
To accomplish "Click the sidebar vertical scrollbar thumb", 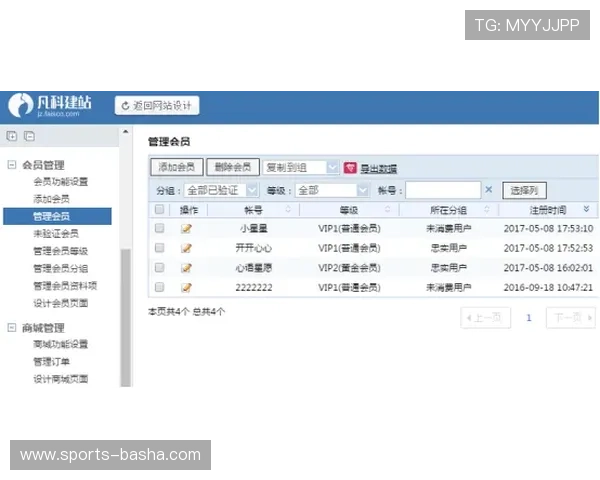I will click(126, 318).
